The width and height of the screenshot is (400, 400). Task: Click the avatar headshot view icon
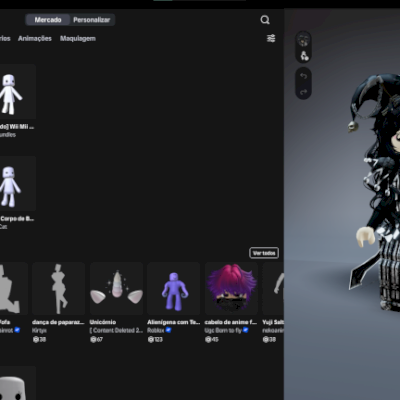303,40
